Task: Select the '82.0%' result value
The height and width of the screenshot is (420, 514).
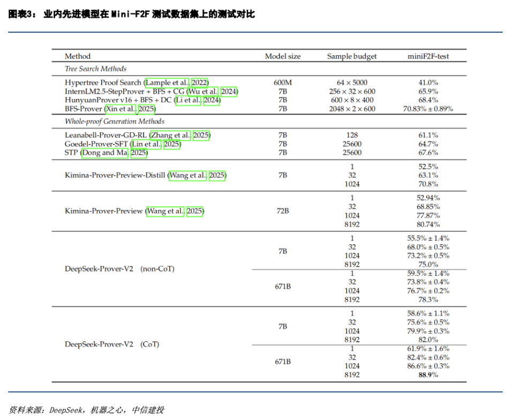Action: (x=428, y=340)
